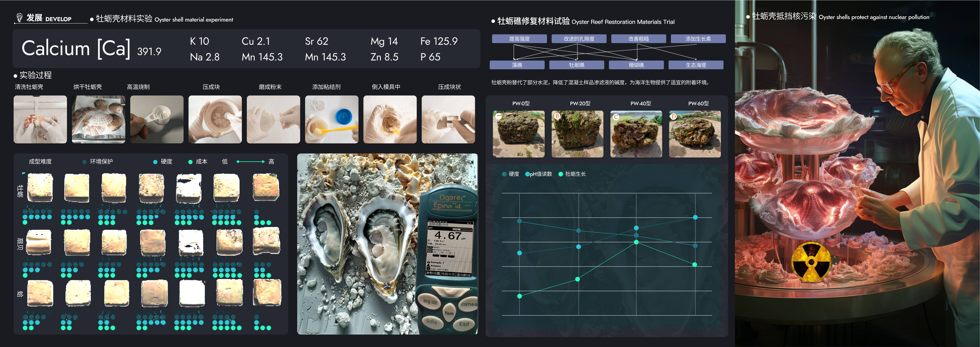Click the 硬度 legend dot above cubes
Viewport: 980px width, 347px height.
(155, 162)
